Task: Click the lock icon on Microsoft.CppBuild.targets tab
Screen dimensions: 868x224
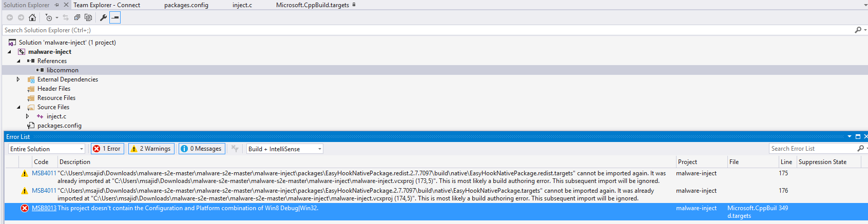Action: (354, 5)
